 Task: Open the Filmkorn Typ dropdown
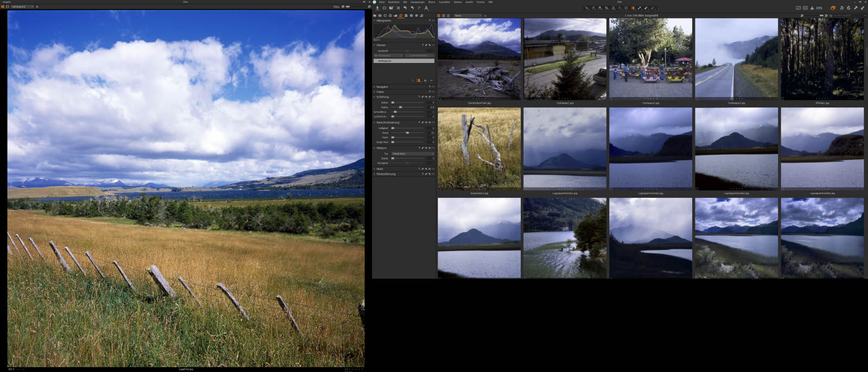(413, 154)
